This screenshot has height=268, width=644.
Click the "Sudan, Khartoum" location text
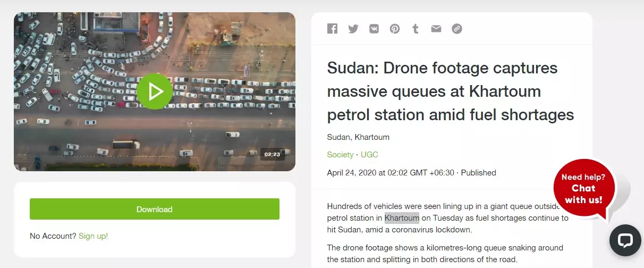pos(358,137)
